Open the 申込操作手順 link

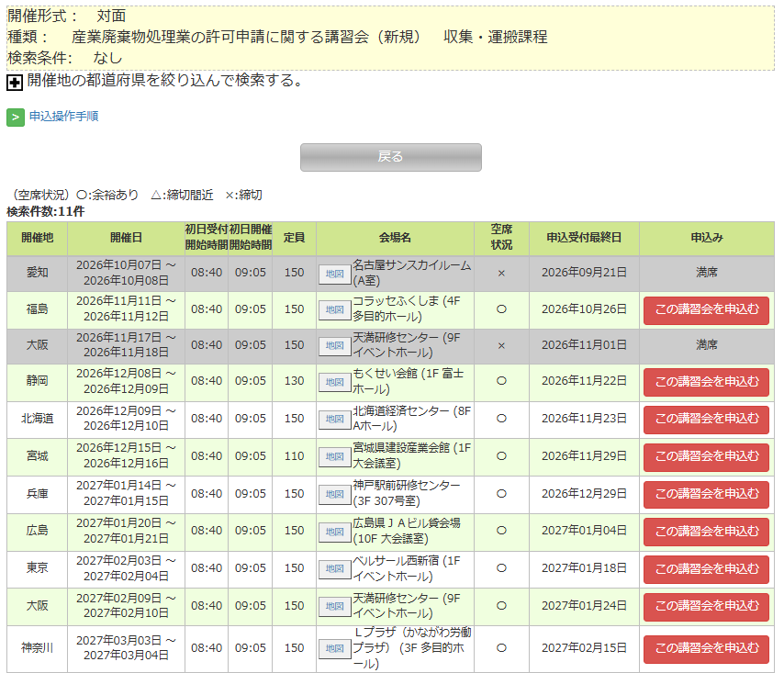pos(63,117)
